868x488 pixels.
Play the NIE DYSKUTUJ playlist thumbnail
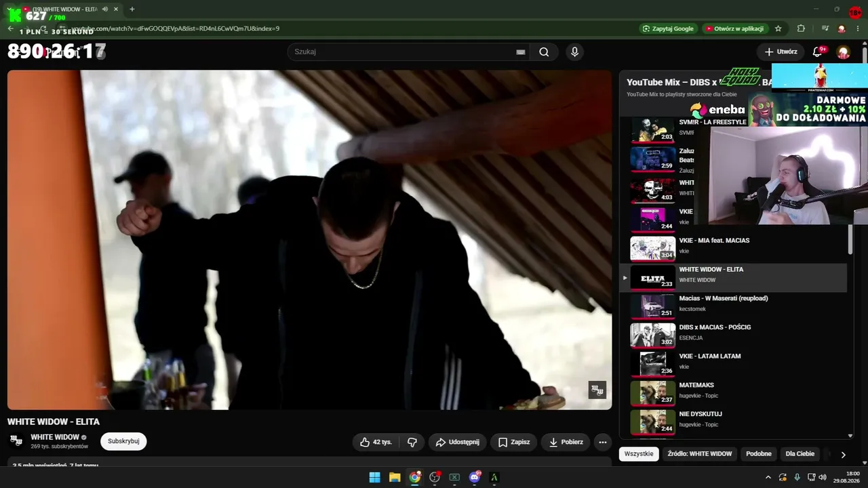click(653, 422)
